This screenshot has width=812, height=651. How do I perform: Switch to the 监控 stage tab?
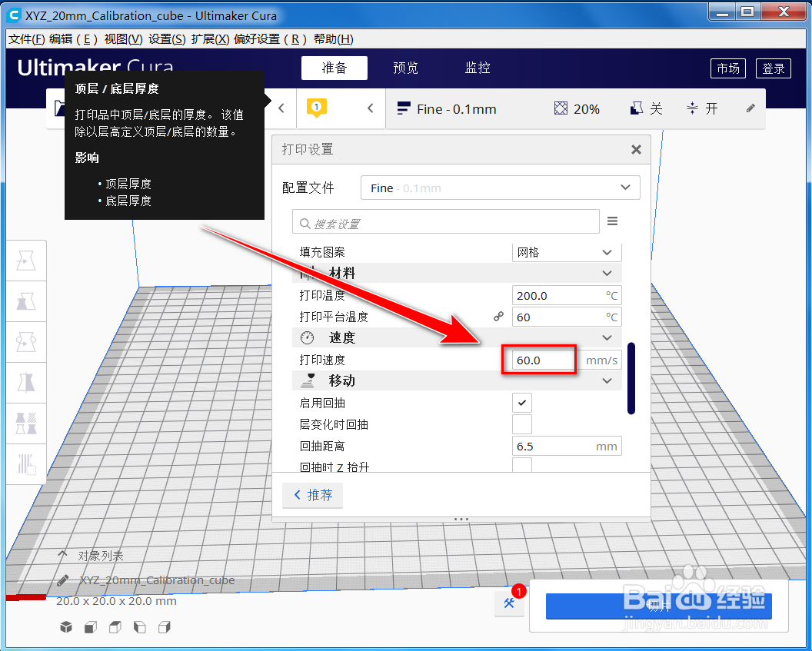[478, 68]
